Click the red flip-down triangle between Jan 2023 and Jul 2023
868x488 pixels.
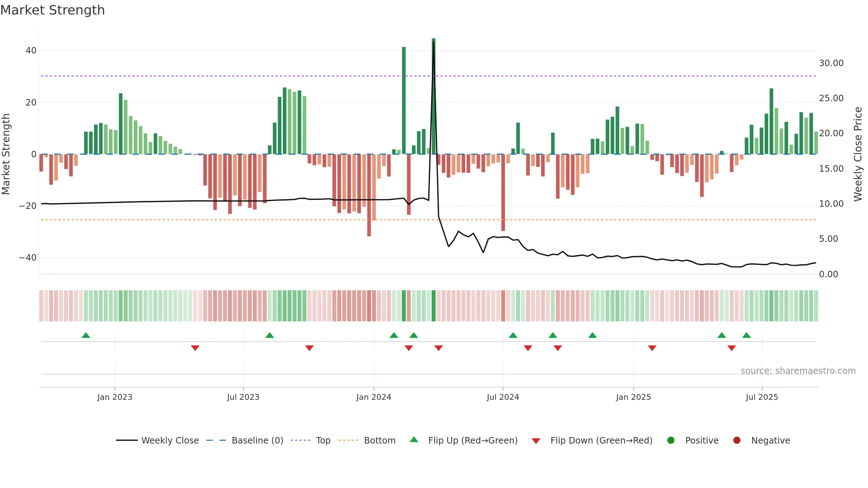[195, 348]
